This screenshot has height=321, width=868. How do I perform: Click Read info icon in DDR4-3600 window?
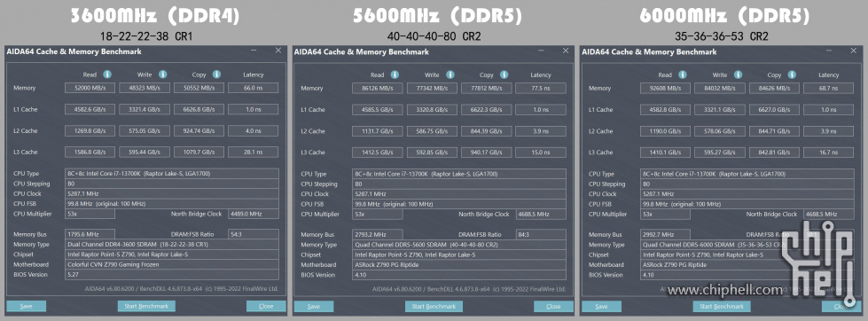coord(107,74)
